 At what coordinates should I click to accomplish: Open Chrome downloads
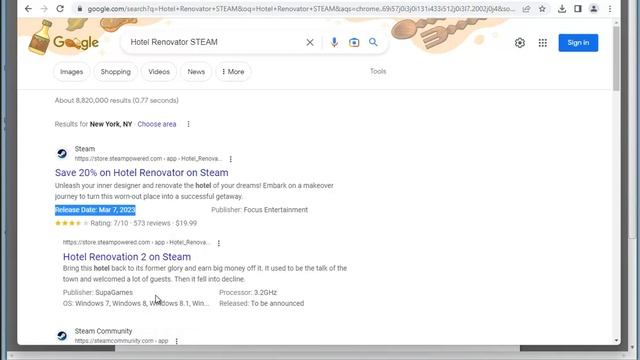point(562,9)
